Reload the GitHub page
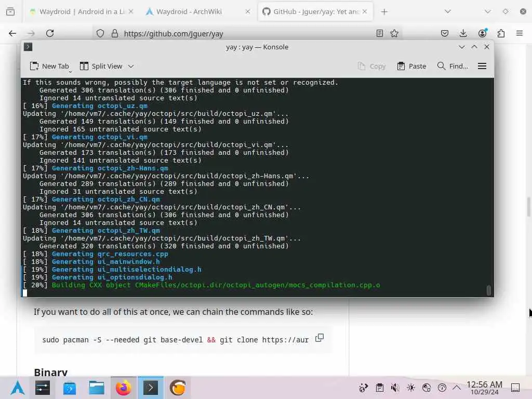Viewport: 532px width, 399px height. tap(50, 33)
